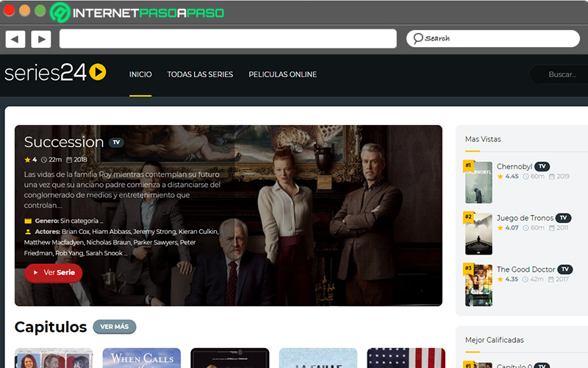
Task: Click the Chernobyl title link
Action: [x=514, y=166]
